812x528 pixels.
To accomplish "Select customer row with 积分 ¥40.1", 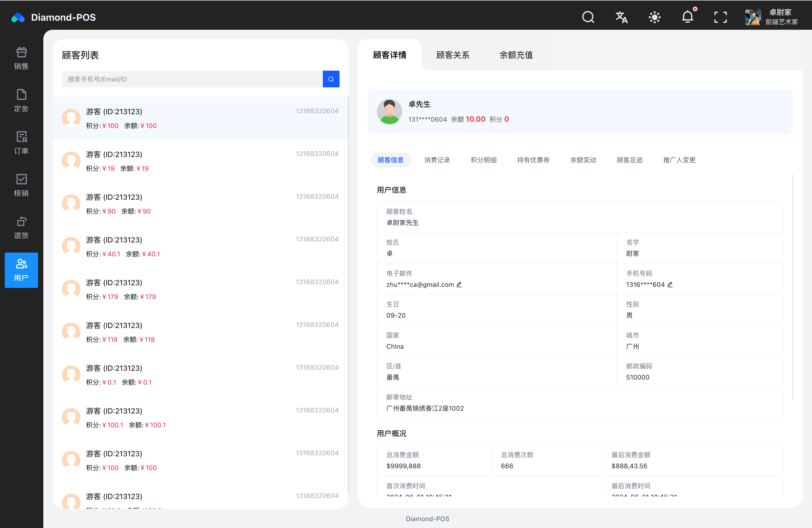I will (x=200, y=246).
